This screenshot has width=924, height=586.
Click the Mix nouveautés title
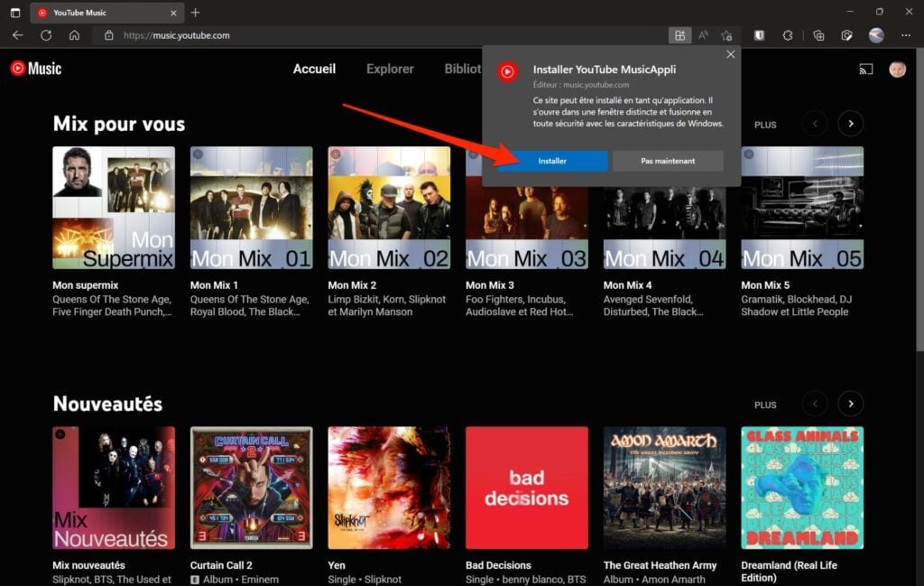pyautogui.click(x=88, y=565)
